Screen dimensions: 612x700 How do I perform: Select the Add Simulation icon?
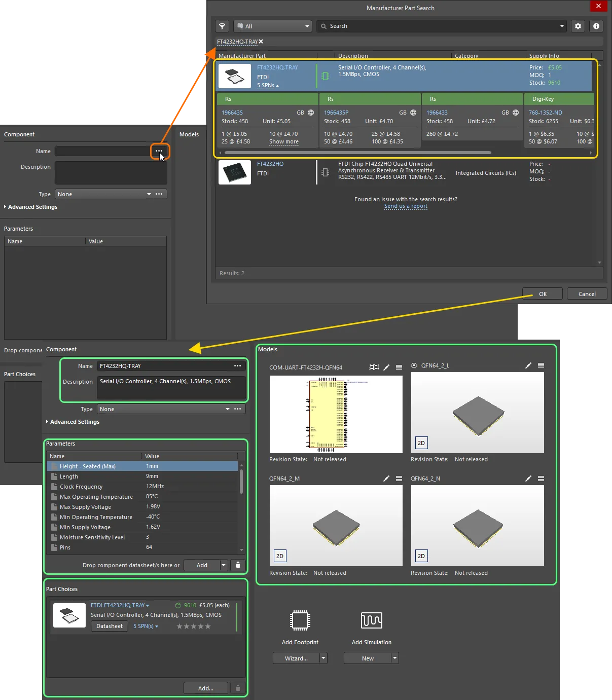pos(371,620)
